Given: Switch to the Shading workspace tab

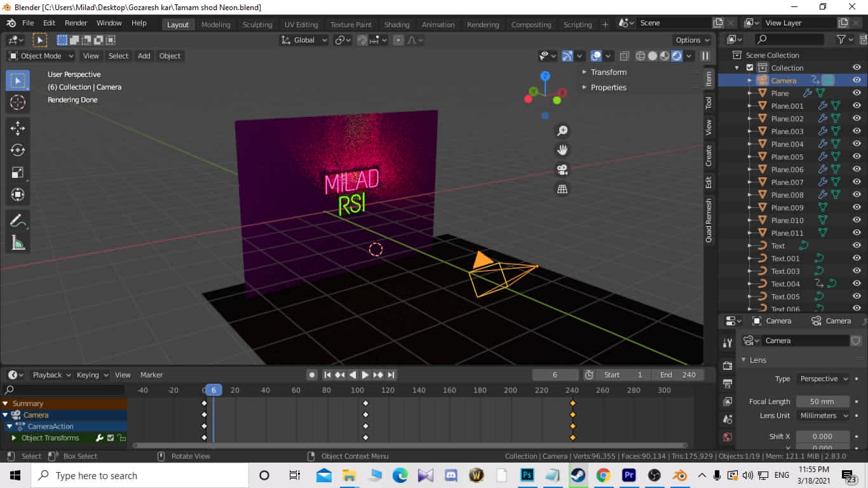Looking at the screenshot, I should tap(397, 25).
